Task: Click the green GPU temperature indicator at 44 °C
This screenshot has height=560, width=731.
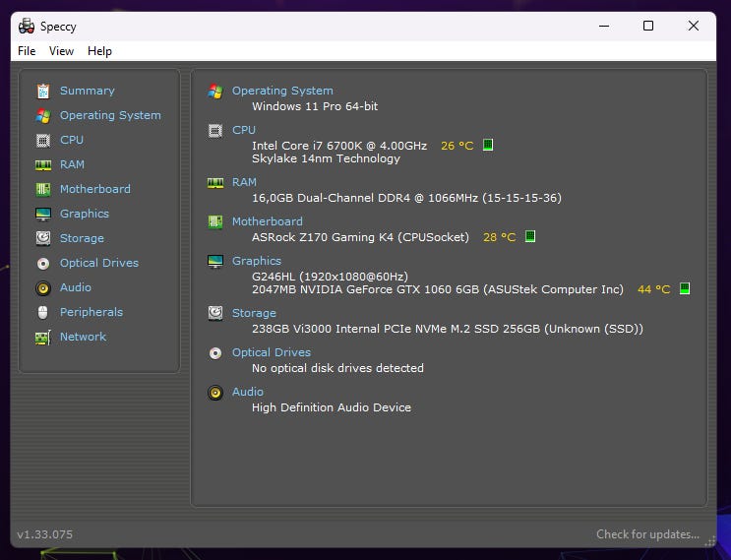Action: tap(685, 289)
